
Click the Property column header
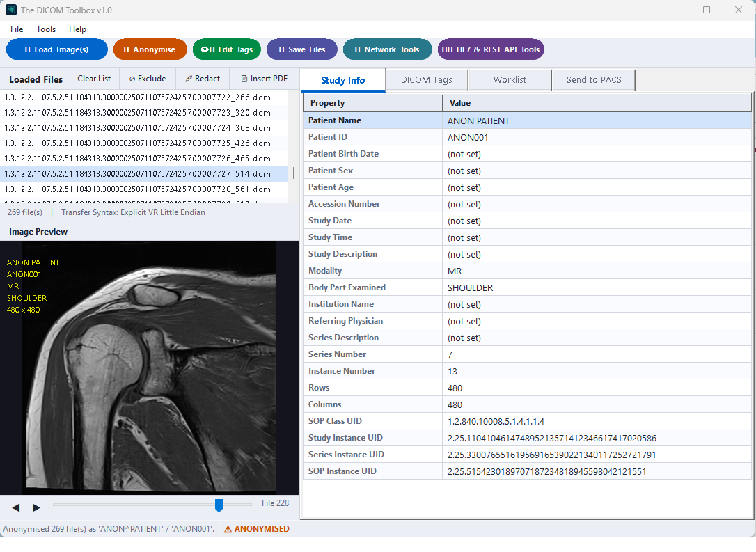pos(372,103)
